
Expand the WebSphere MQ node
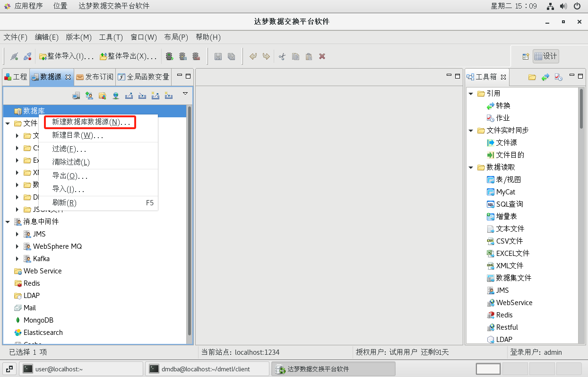(17, 246)
